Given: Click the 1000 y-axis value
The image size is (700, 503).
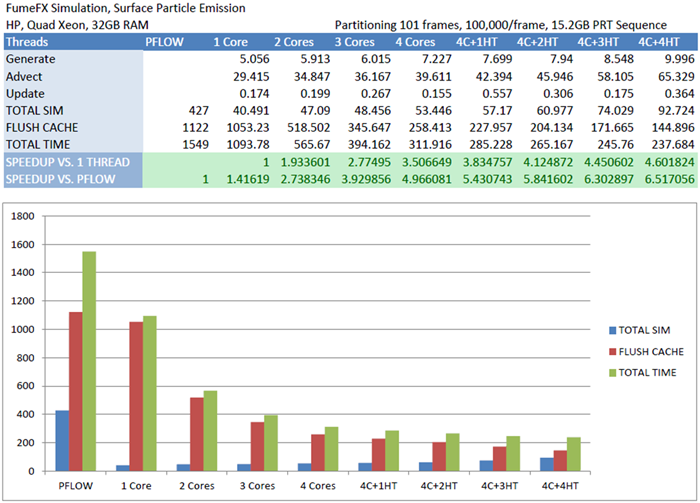Looking at the screenshot, I should [x=23, y=330].
